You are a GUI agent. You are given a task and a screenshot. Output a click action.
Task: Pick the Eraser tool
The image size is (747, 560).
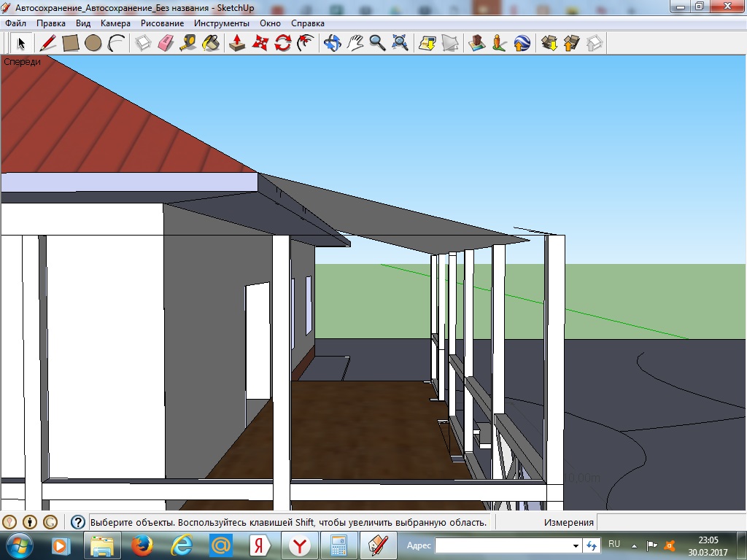pos(166,43)
